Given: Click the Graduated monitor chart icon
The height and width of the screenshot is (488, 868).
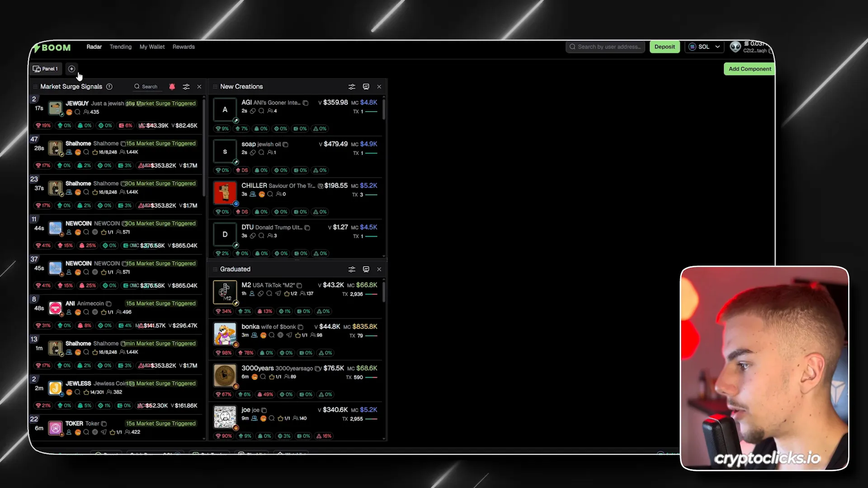Looking at the screenshot, I should tap(366, 269).
